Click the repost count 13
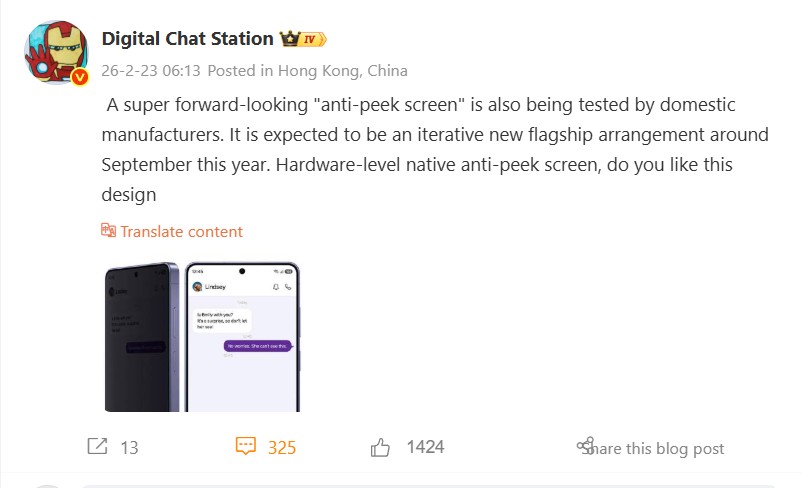 click(129, 448)
